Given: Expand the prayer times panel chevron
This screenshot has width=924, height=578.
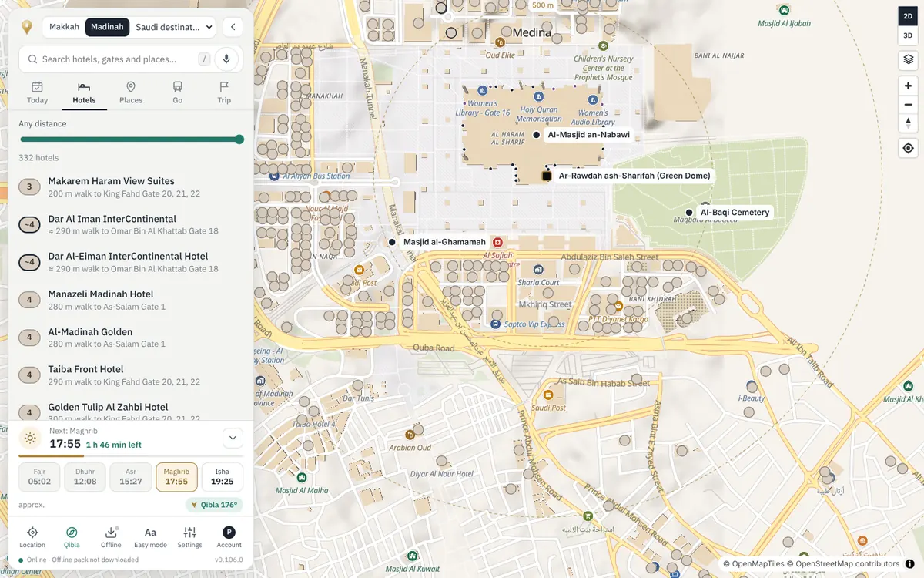Looking at the screenshot, I should pos(233,439).
